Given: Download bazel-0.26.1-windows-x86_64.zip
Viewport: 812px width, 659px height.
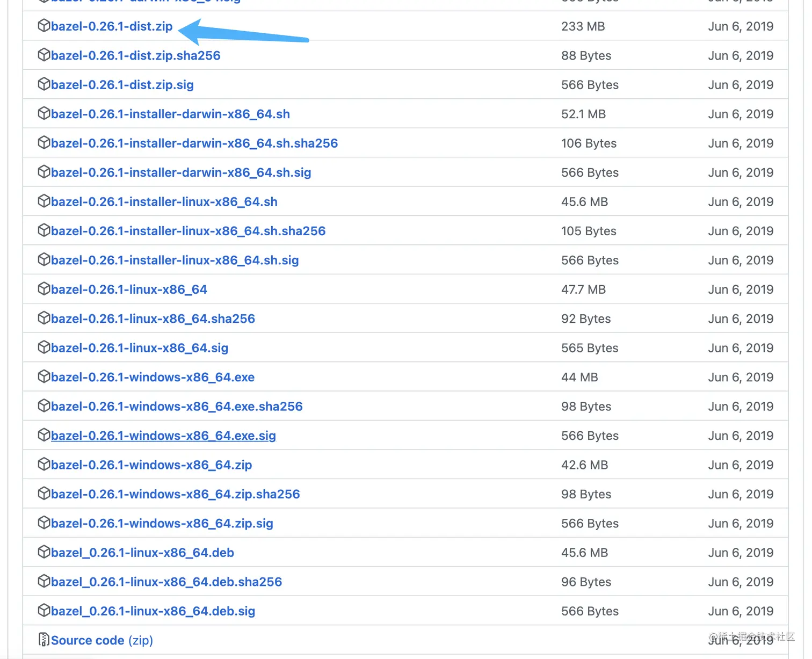Looking at the screenshot, I should (151, 465).
